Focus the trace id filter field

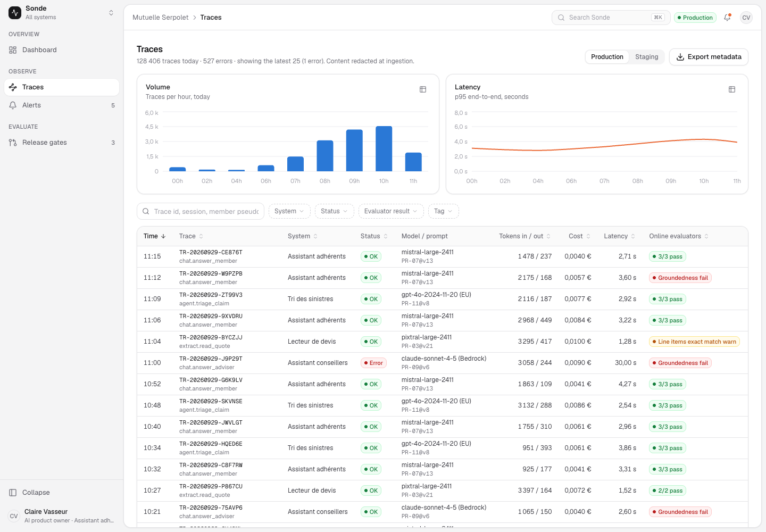(x=201, y=211)
